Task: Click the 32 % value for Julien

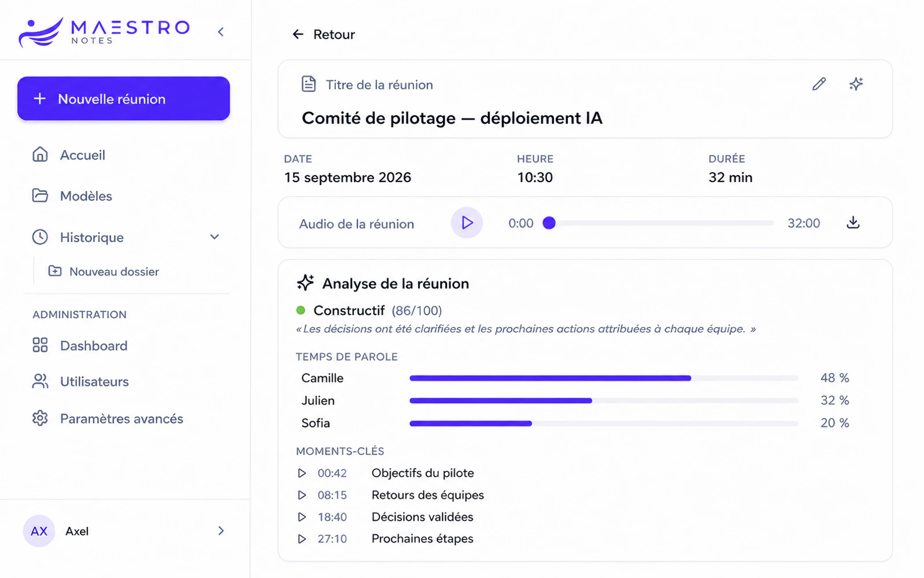Action: 834,401
